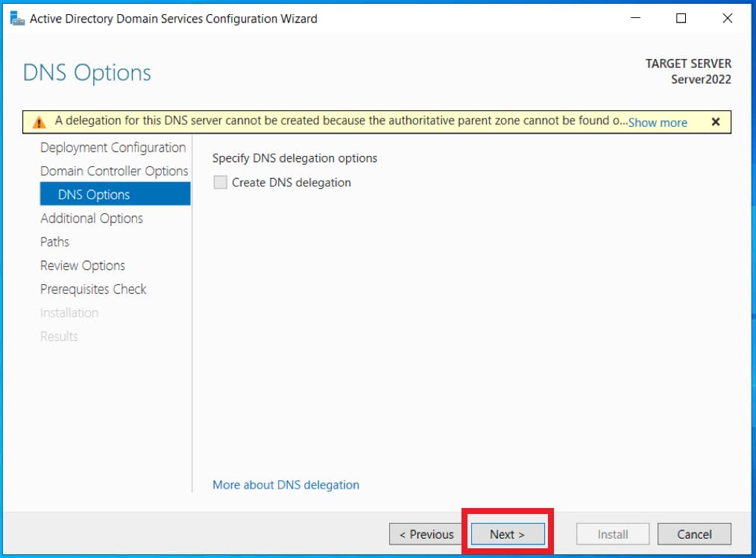Open the Paths step
The height and width of the screenshot is (558, 756).
(54, 242)
